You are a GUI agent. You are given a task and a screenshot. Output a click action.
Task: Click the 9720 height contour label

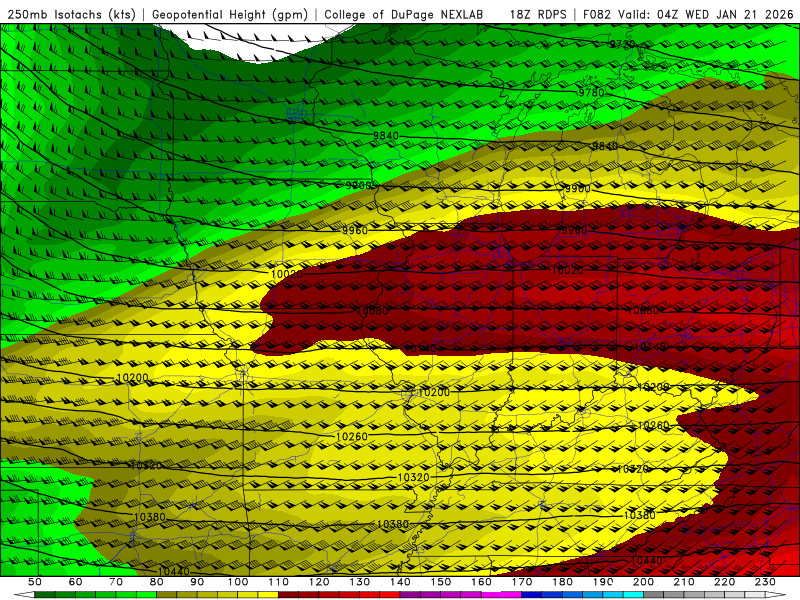point(622,44)
